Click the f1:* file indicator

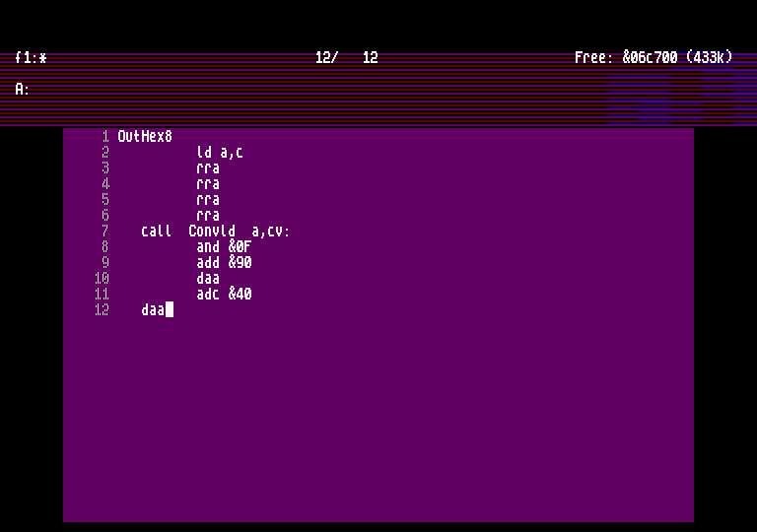31,58
